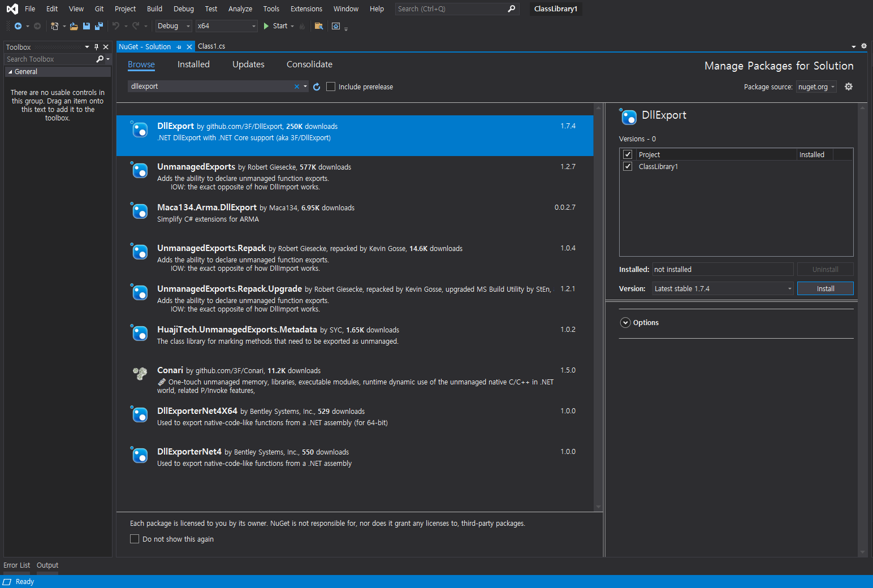The image size is (873, 588).
Task: Open the Analyze menu
Action: pos(240,9)
